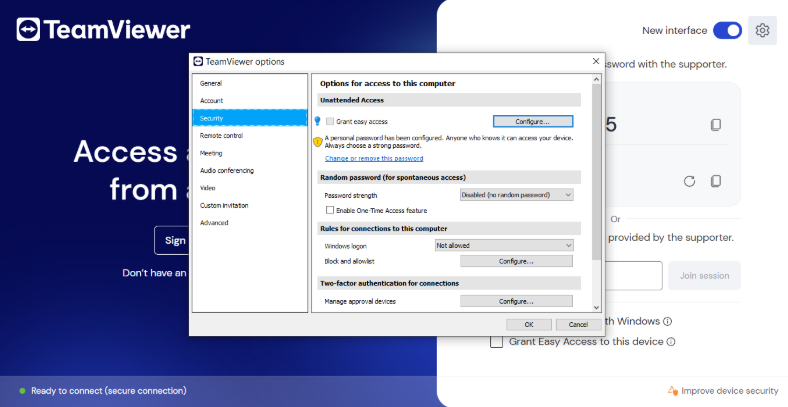
Task: Click Configure for Manage approval devices
Action: coord(516,301)
